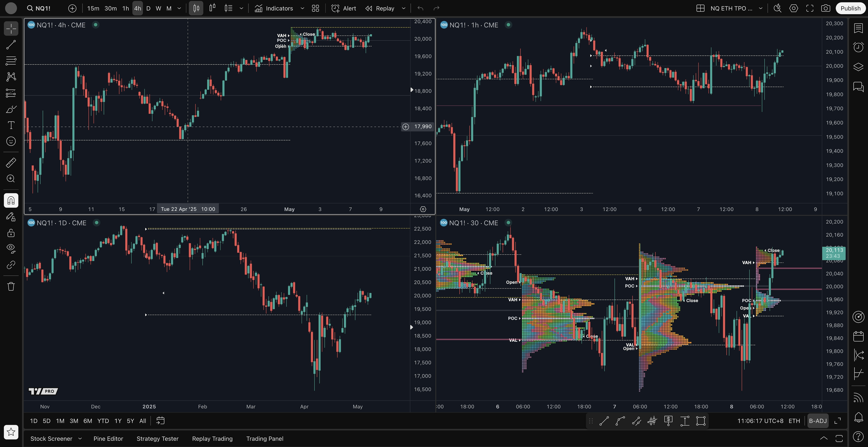The height and width of the screenshot is (447, 868).
Task: Expand the timeframe interval dropdown arrow
Action: tap(179, 8)
